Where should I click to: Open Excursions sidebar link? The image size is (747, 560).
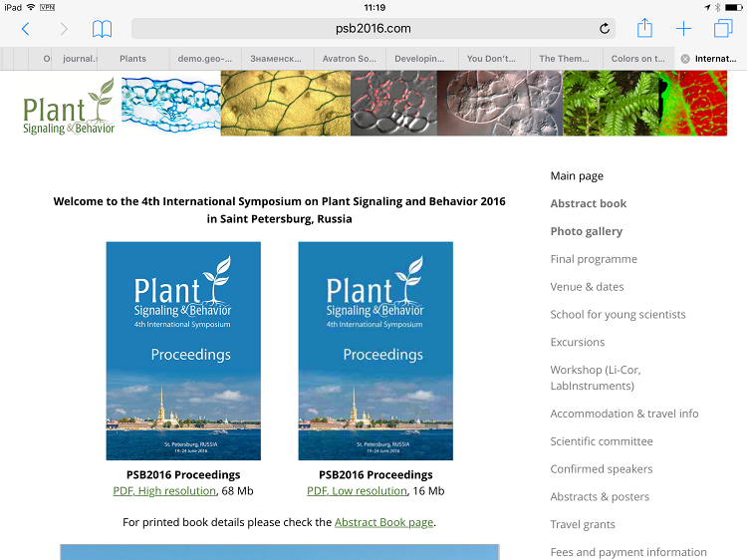pos(578,342)
